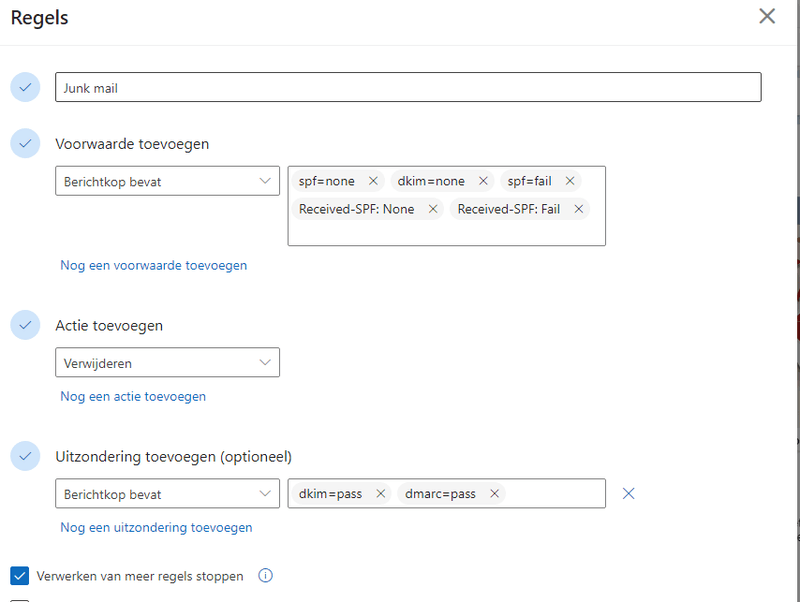
Task: Expand the Verwijderen action dropdown
Action: click(167, 363)
